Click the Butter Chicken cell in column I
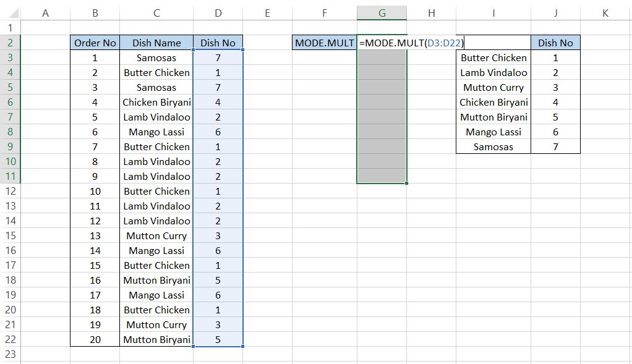The image size is (632, 364). (x=493, y=57)
